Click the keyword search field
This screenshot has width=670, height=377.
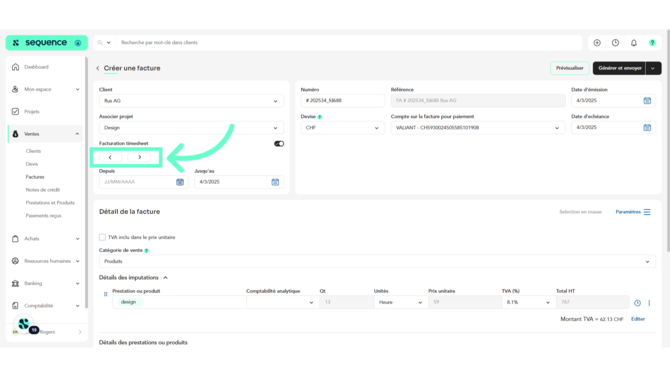pos(348,43)
